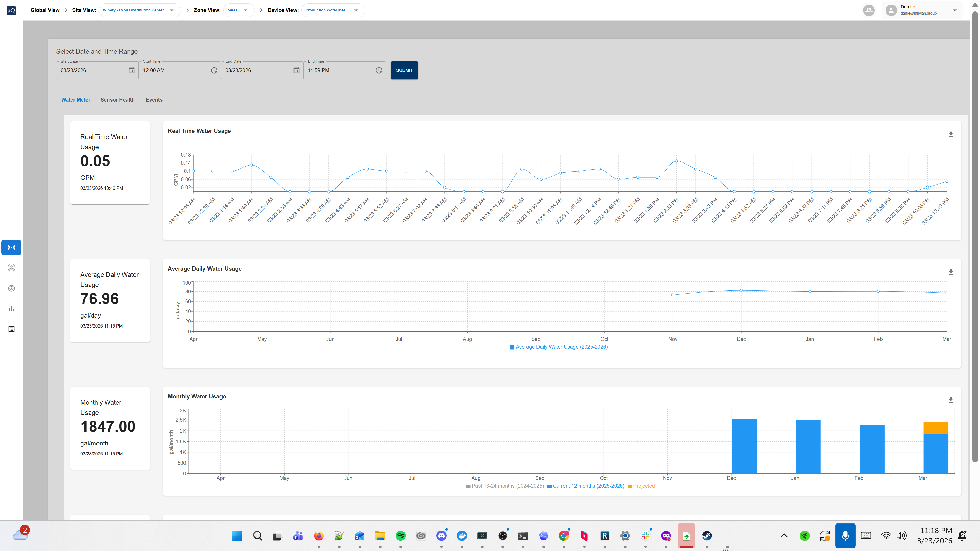Open End Date calendar picker icon
The height and width of the screenshot is (551, 980).
297,70
